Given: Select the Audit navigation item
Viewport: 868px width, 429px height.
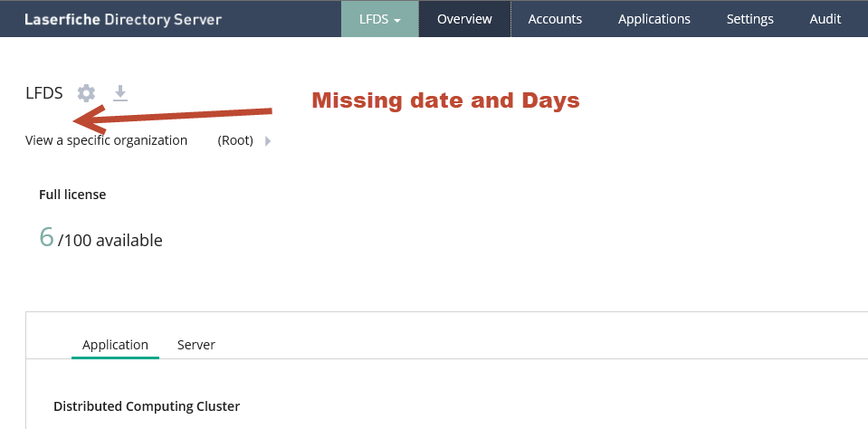Looking at the screenshot, I should point(825,19).
